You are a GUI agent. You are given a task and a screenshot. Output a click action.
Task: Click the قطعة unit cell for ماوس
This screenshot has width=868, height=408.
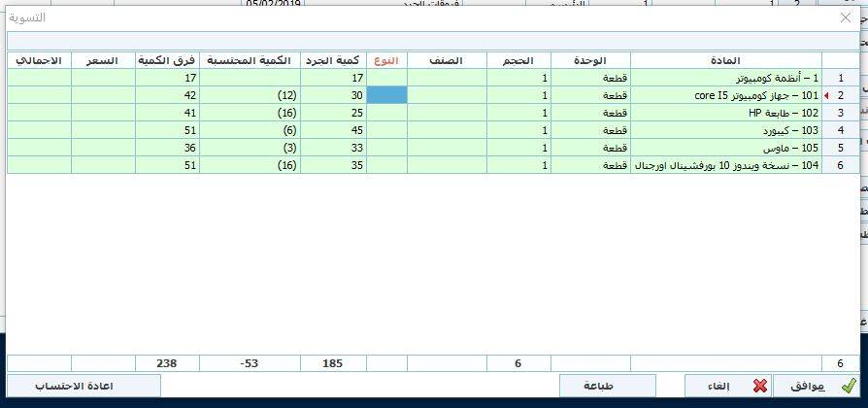pyautogui.click(x=590, y=148)
